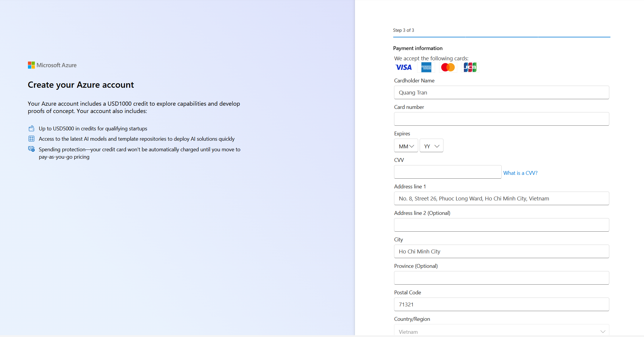Image resolution: width=644 pixels, height=337 pixels.
Task: Click the Step 3 progress bar
Action: pos(502,37)
